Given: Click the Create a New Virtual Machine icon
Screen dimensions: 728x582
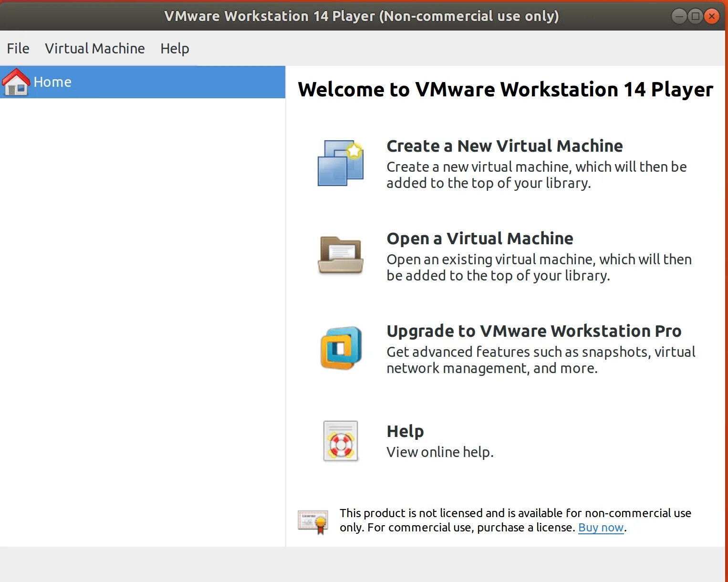Looking at the screenshot, I should pyautogui.click(x=341, y=163).
